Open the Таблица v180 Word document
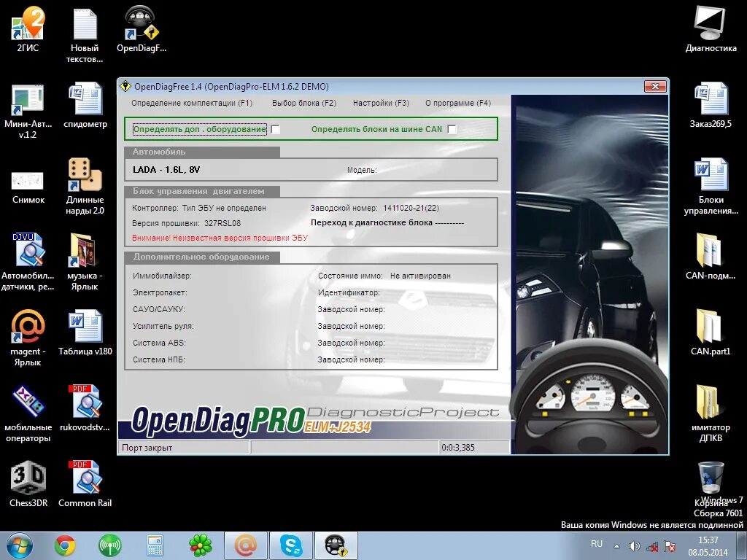Viewport: 747px width, 560px height. pos(85,332)
